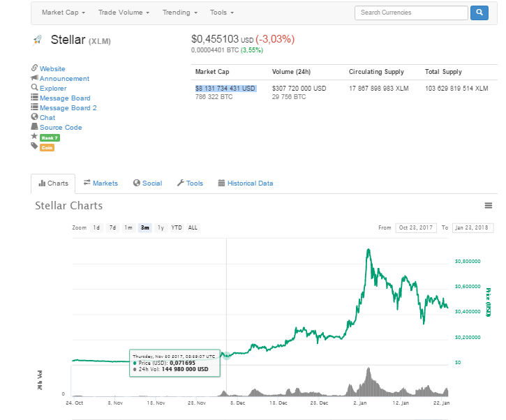This screenshot has height=420, width=506.
Task: Select the 7d zoom range
Action: pyautogui.click(x=112, y=227)
